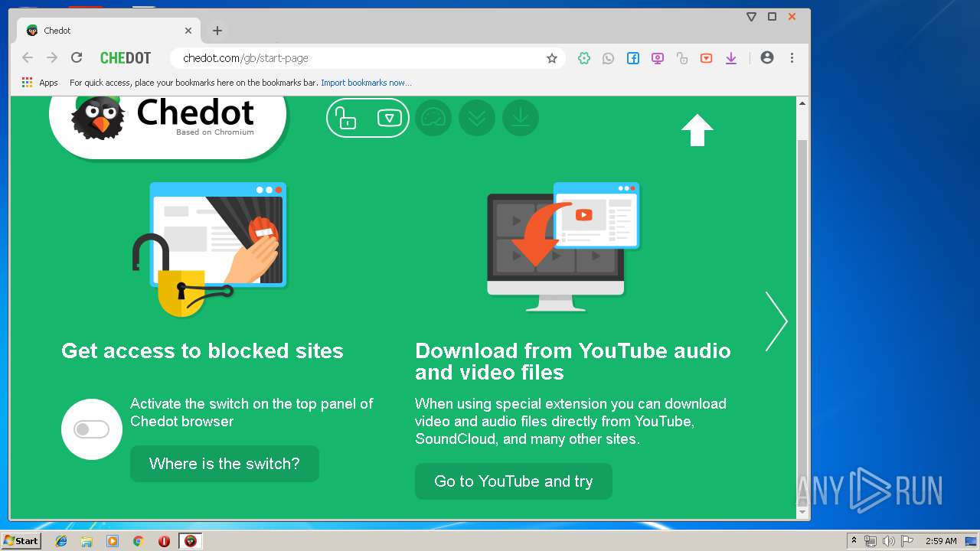980x551 pixels.
Task: Open the Apps shortcut in bookmarks bar
Action: pos(40,83)
